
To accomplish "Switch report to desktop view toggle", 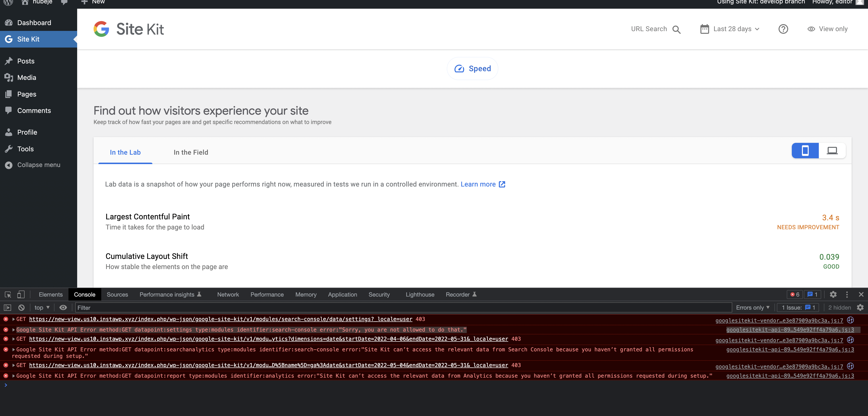I will [x=832, y=151].
